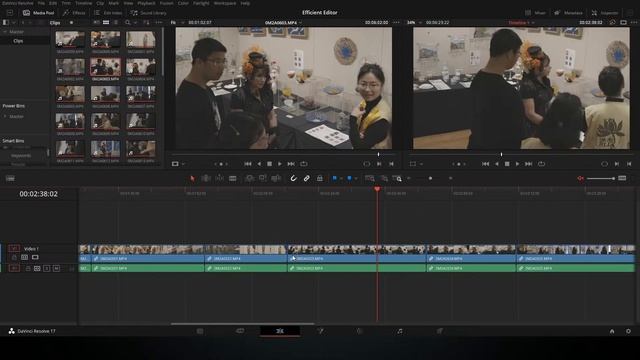
Task: Jump to first frame in source viewer
Action: pos(248,164)
